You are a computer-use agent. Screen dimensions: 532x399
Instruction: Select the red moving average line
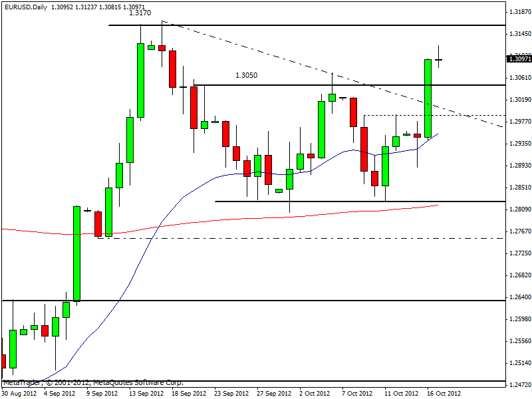click(266, 217)
